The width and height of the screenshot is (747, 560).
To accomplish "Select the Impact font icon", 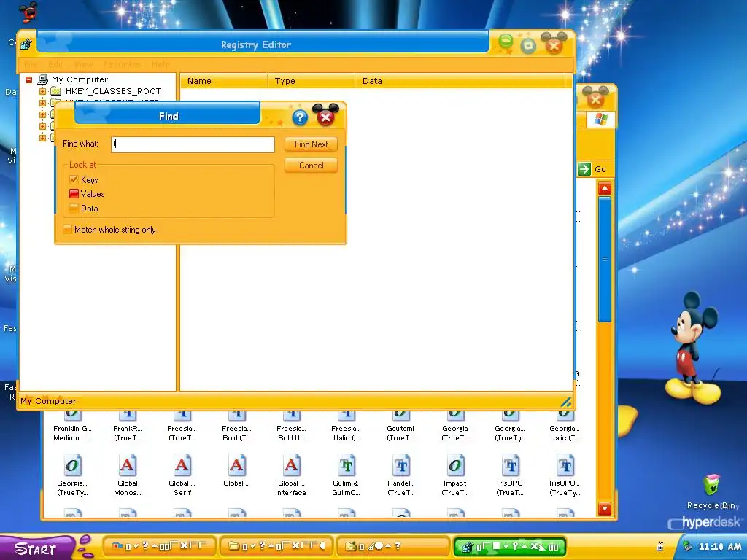I will click(x=455, y=465).
